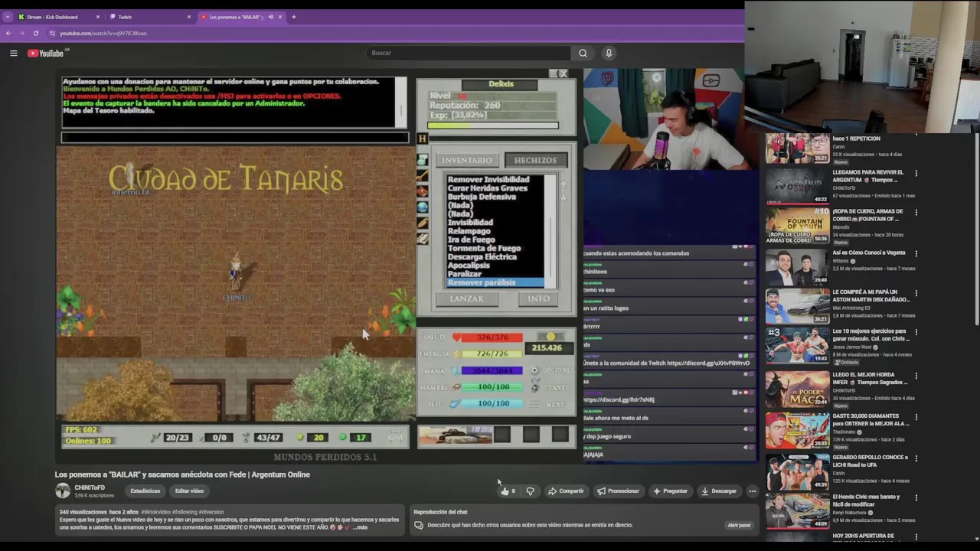Click the Editar video button
Screen dimensions: 980x551
click(189, 491)
